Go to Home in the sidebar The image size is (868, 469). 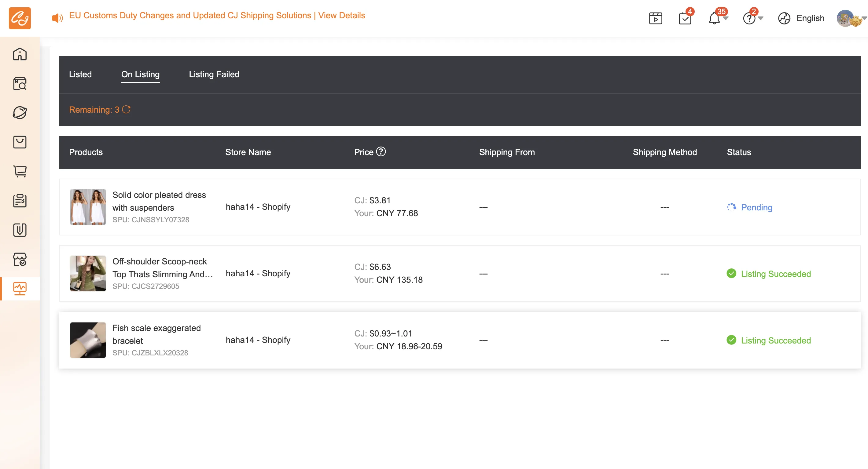tap(20, 54)
